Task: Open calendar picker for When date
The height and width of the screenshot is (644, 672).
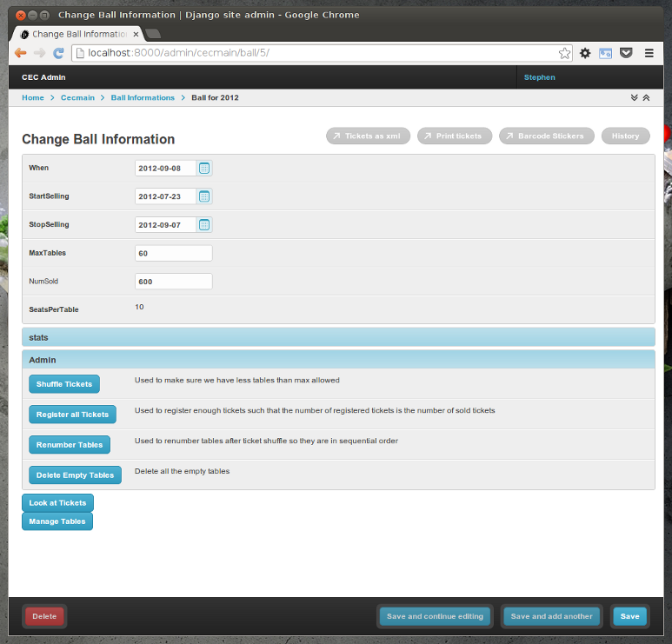Action: (x=204, y=169)
